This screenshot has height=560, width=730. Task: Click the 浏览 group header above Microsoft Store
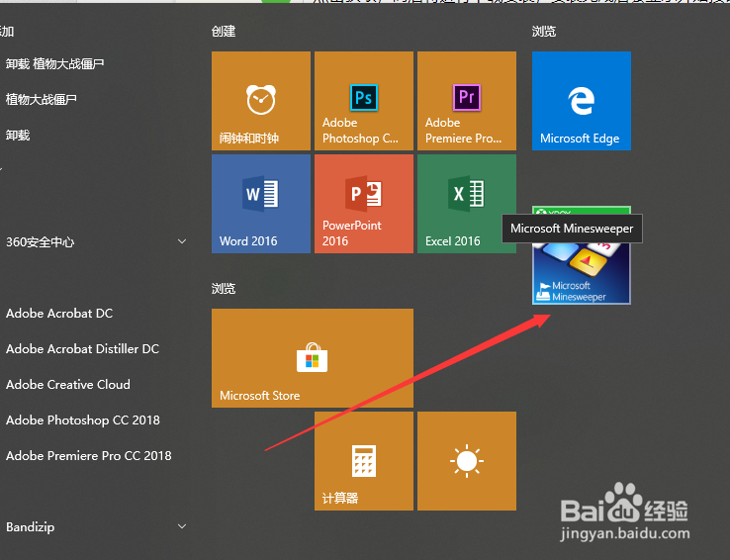click(224, 289)
